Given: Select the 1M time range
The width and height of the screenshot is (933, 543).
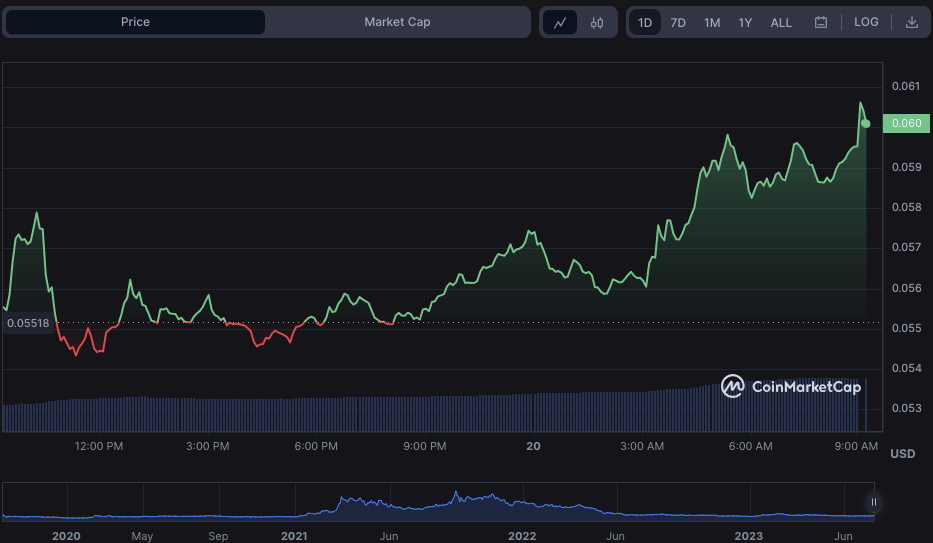Looking at the screenshot, I should pyautogui.click(x=712, y=23).
